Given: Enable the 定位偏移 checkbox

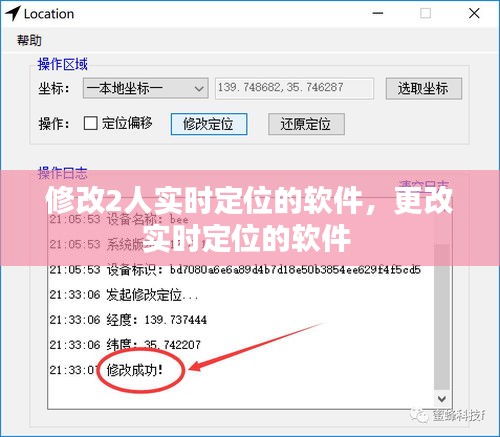Looking at the screenshot, I should [x=90, y=123].
